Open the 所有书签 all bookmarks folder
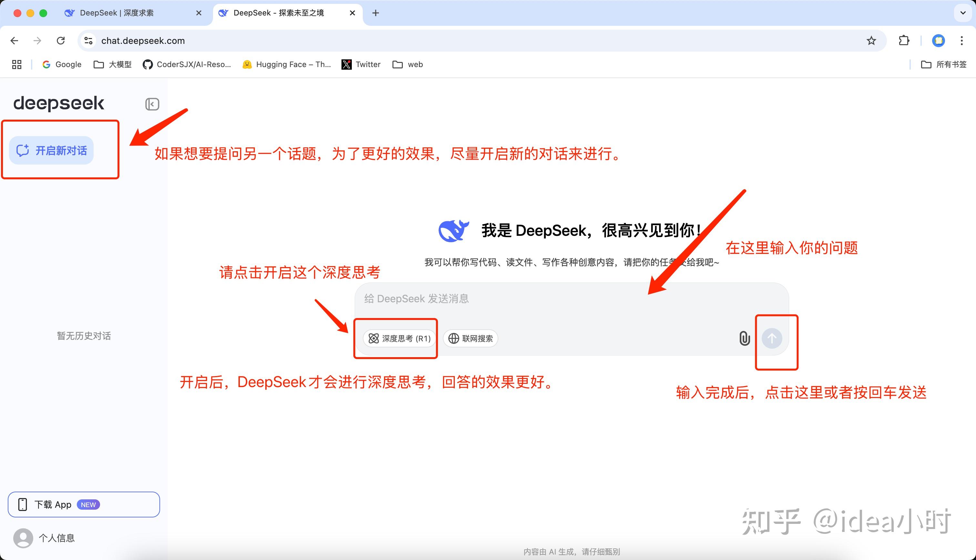Viewport: 976px width, 560px height. (x=944, y=65)
